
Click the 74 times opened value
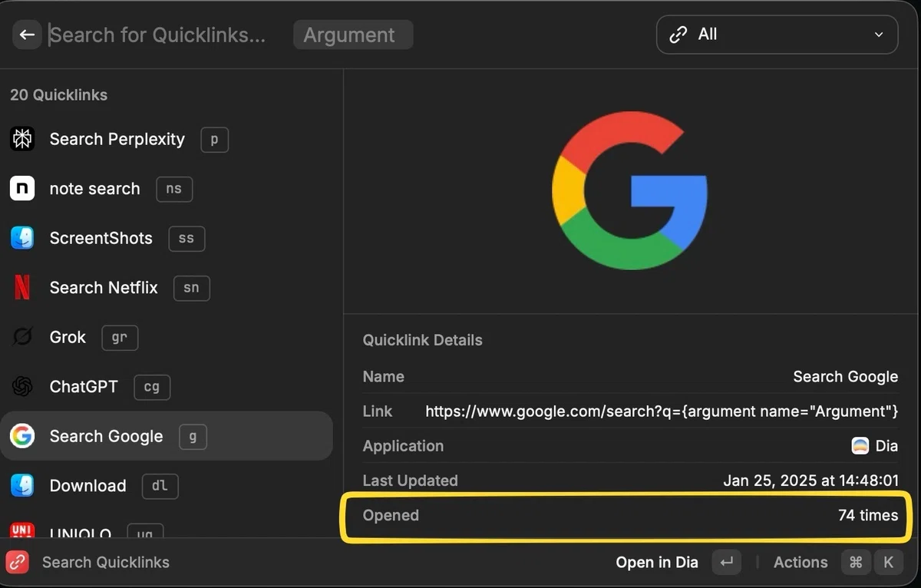(x=868, y=515)
